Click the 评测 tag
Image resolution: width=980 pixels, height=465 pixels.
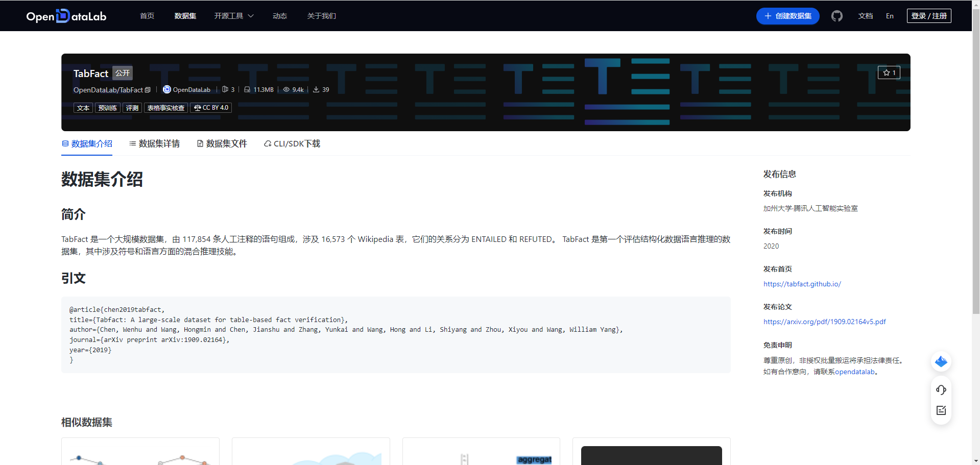click(x=132, y=108)
